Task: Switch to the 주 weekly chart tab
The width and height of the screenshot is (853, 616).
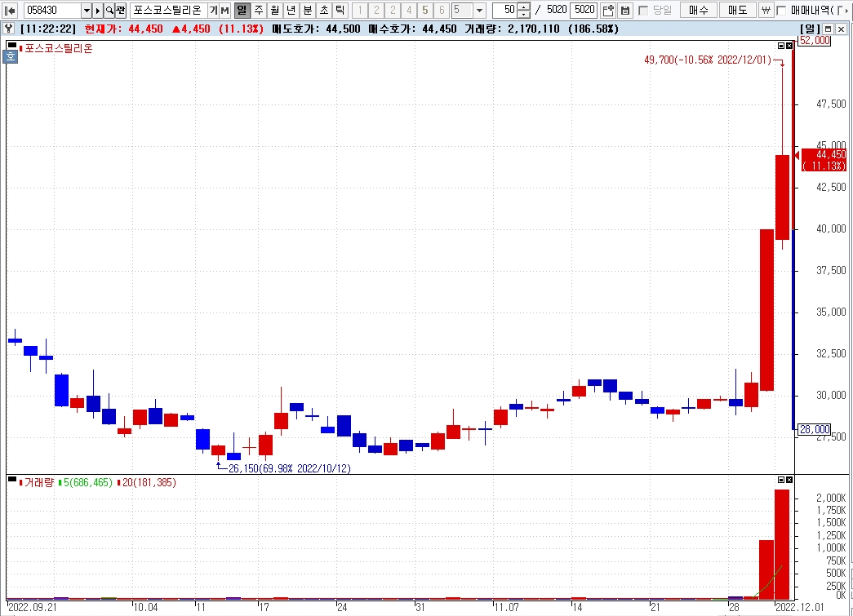Action: pyautogui.click(x=259, y=11)
